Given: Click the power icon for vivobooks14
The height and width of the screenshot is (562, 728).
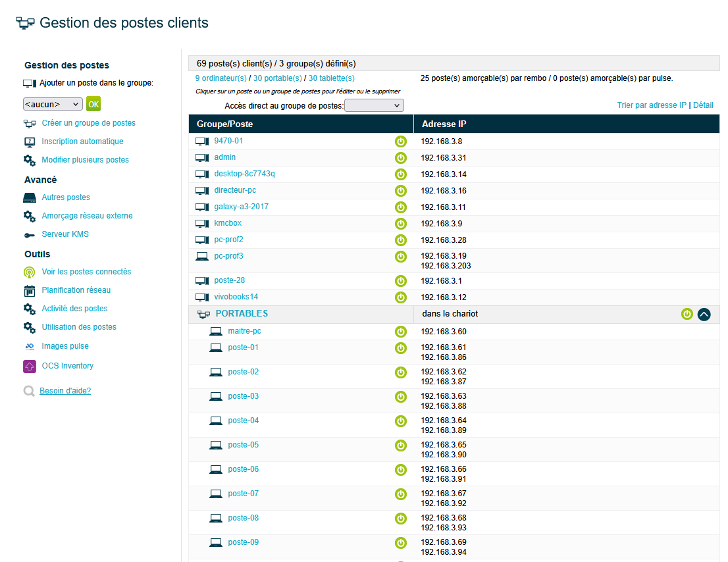Looking at the screenshot, I should point(401,297).
